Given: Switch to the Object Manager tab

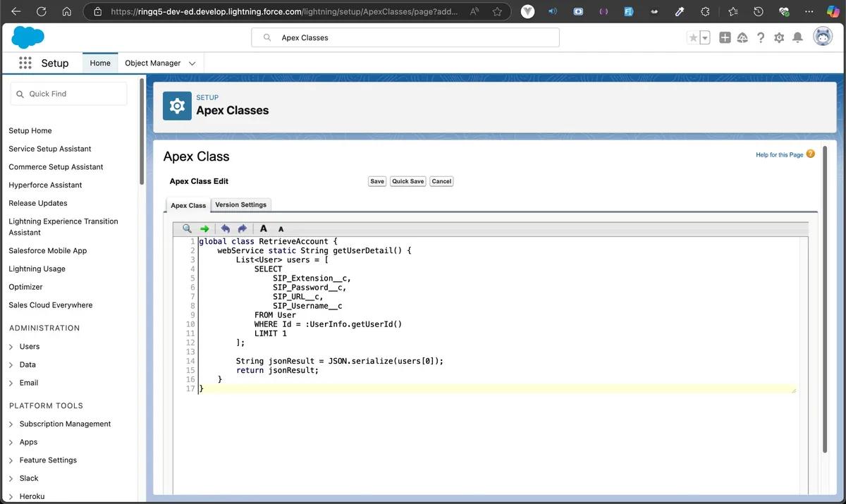Looking at the screenshot, I should point(152,63).
